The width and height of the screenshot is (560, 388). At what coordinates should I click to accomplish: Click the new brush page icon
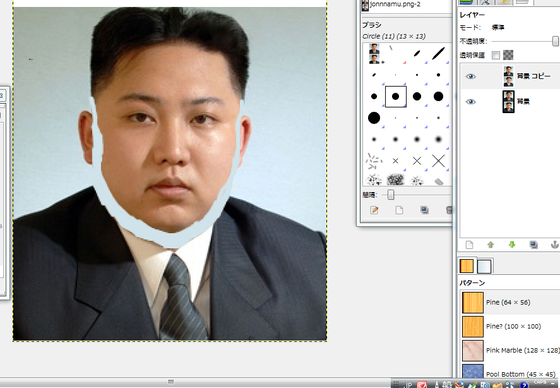(399, 210)
